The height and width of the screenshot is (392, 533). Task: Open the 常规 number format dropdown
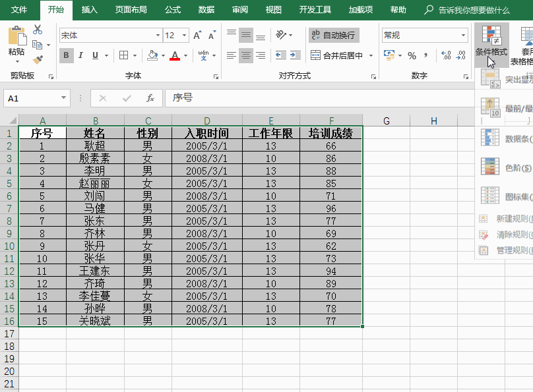coord(463,36)
